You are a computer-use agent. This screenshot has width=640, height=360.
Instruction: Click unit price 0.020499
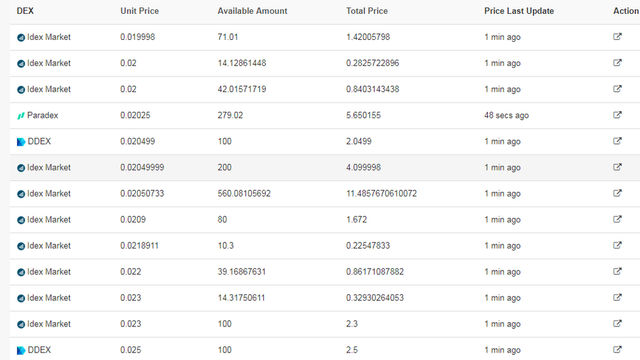click(138, 141)
